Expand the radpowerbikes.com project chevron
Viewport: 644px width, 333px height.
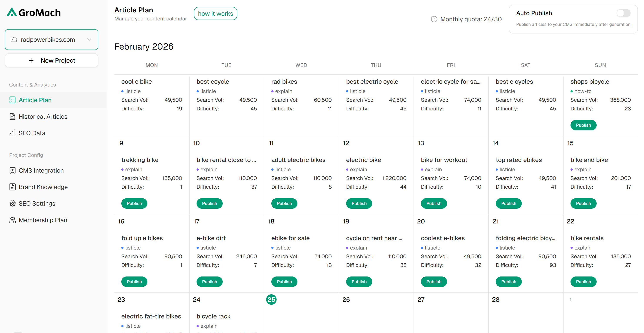pyautogui.click(x=89, y=40)
